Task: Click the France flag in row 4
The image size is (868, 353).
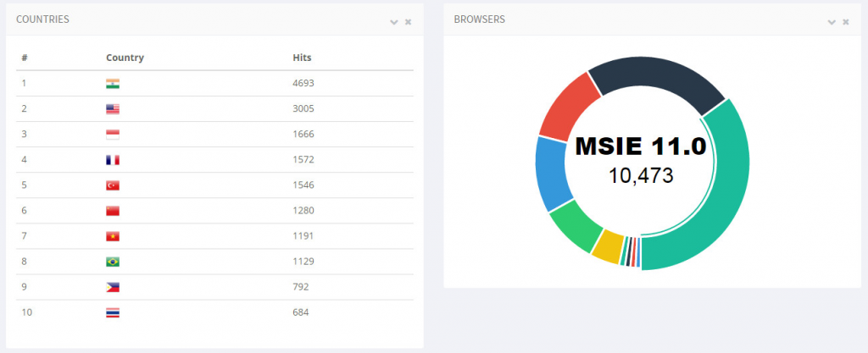Action: pos(113,160)
